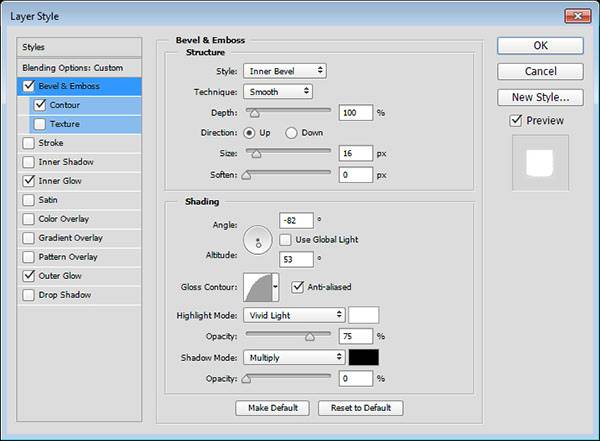Click the white highlight color swatch
This screenshot has width=600, height=441.
click(x=363, y=315)
